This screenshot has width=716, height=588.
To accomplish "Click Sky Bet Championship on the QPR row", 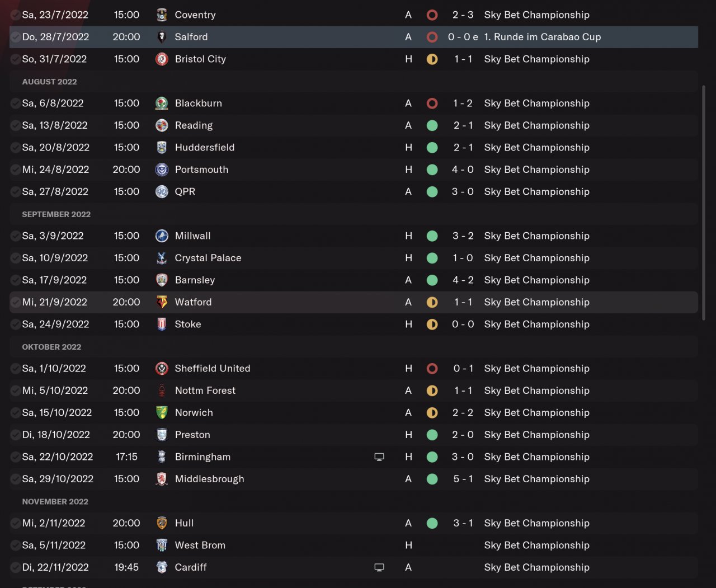I will click(x=536, y=192).
